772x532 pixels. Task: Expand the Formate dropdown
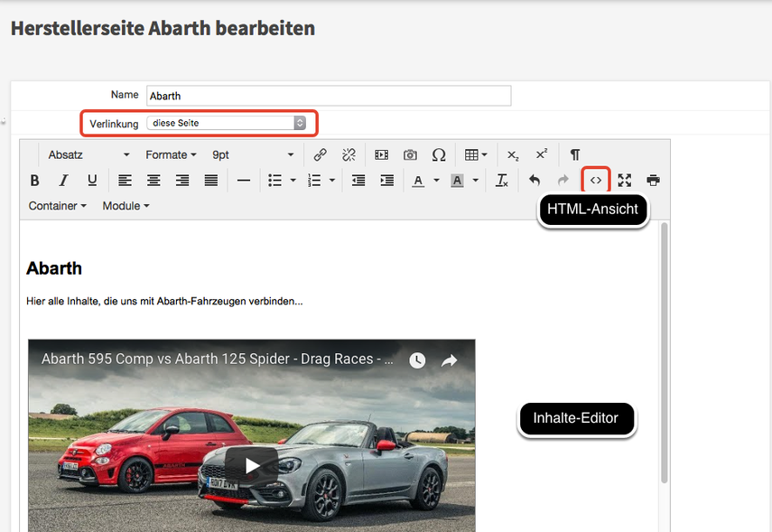[171, 154]
